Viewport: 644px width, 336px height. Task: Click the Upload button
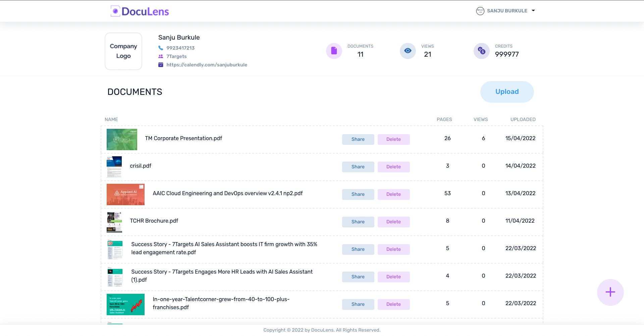coord(507,92)
